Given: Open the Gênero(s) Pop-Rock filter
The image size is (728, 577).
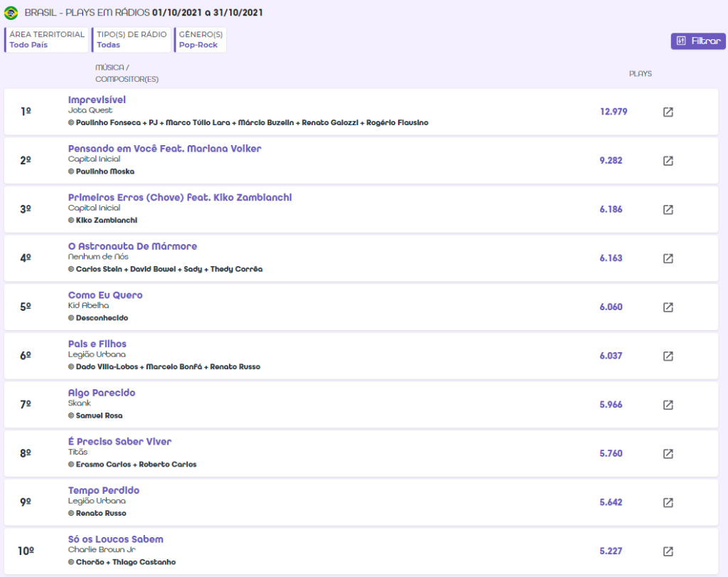Looking at the screenshot, I should pyautogui.click(x=200, y=40).
